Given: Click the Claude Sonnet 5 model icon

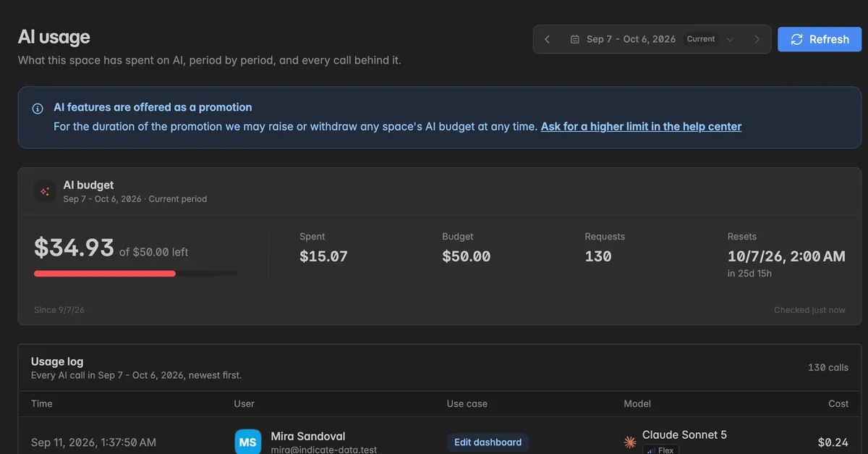Looking at the screenshot, I should point(630,442).
